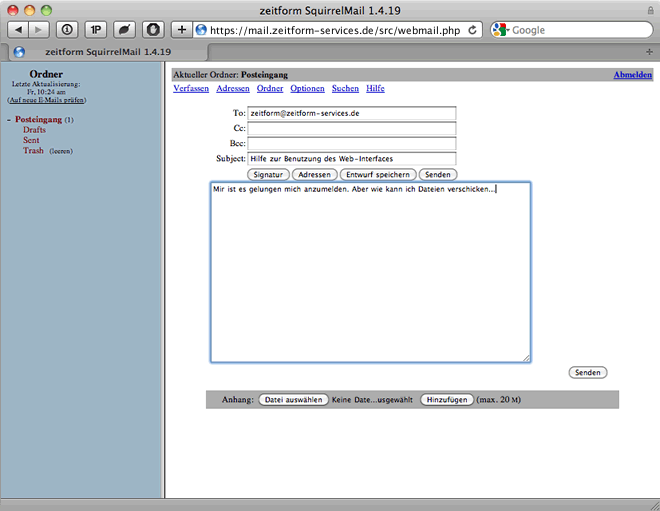Click the window resize grip corner
The width and height of the screenshot is (660, 511).
coord(654,505)
